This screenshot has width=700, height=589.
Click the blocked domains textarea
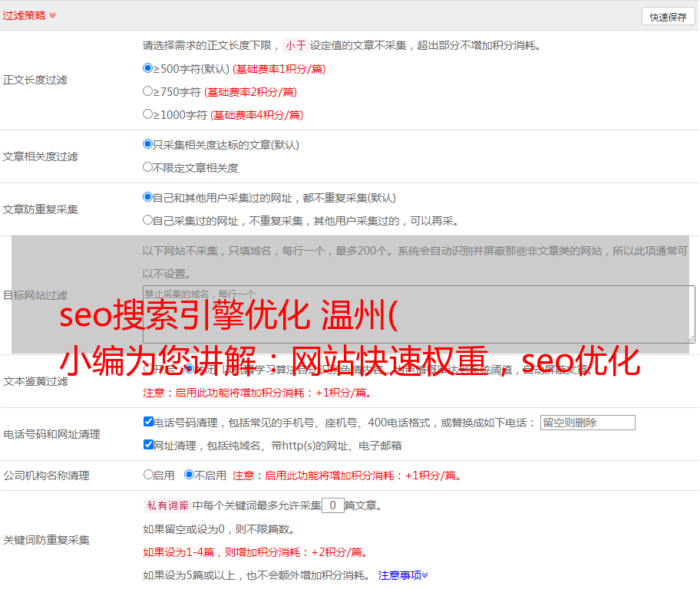coord(418,314)
